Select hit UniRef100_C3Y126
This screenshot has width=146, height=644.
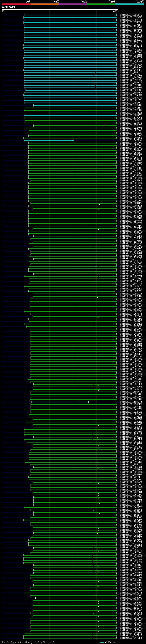coord(131,417)
